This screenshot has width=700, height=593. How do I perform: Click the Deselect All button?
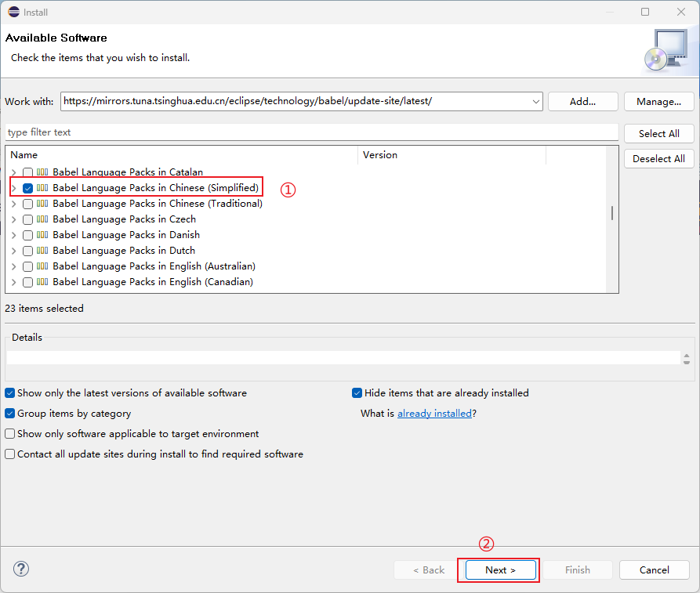pyautogui.click(x=659, y=159)
